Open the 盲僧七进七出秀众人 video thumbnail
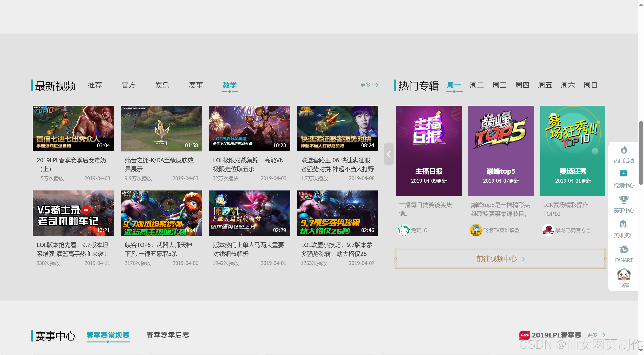 click(73, 128)
